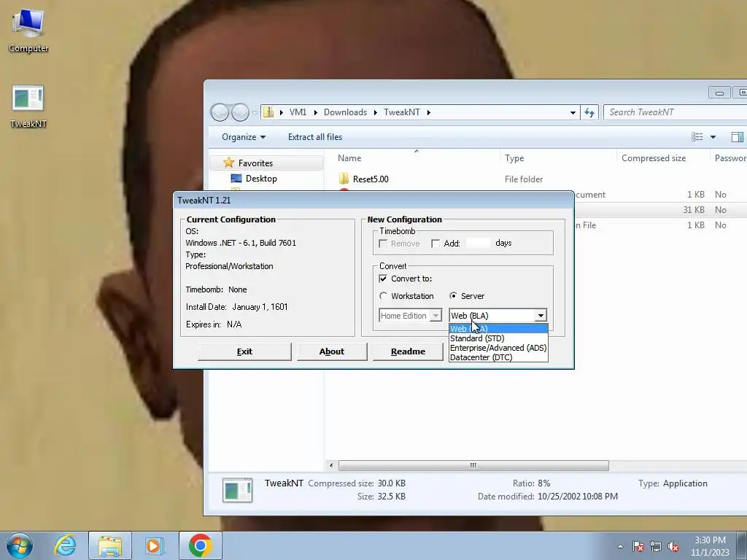Click the refresh button beside address bar
747x560 pixels.
click(x=589, y=112)
